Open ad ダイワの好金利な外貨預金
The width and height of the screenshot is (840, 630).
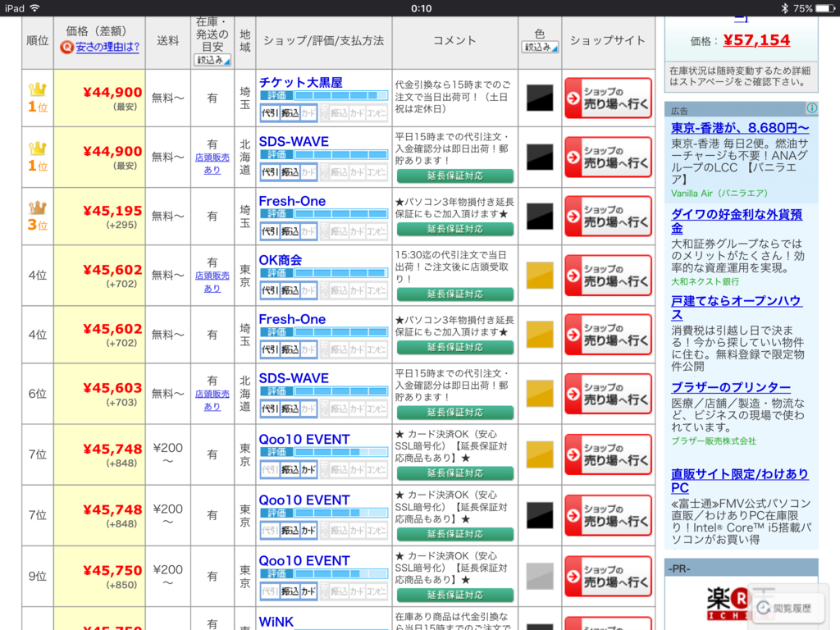(737, 221)
